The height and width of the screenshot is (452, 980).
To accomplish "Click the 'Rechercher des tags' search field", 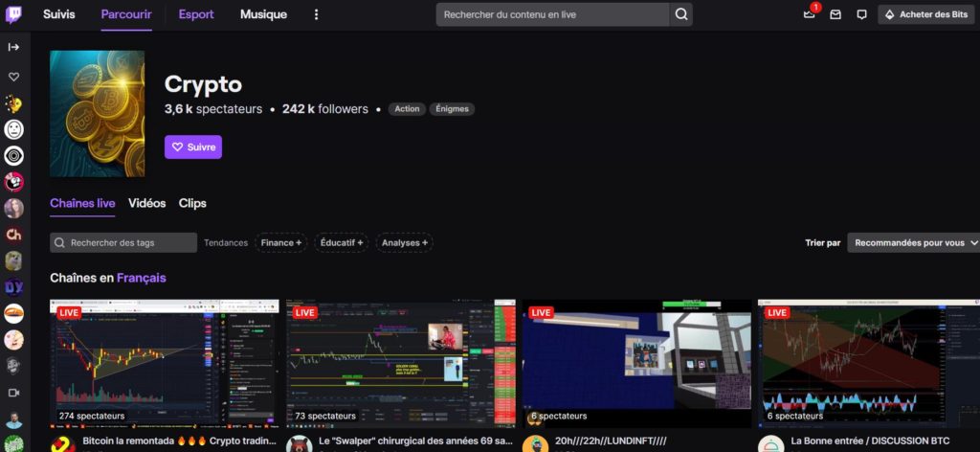I will 124,243.
